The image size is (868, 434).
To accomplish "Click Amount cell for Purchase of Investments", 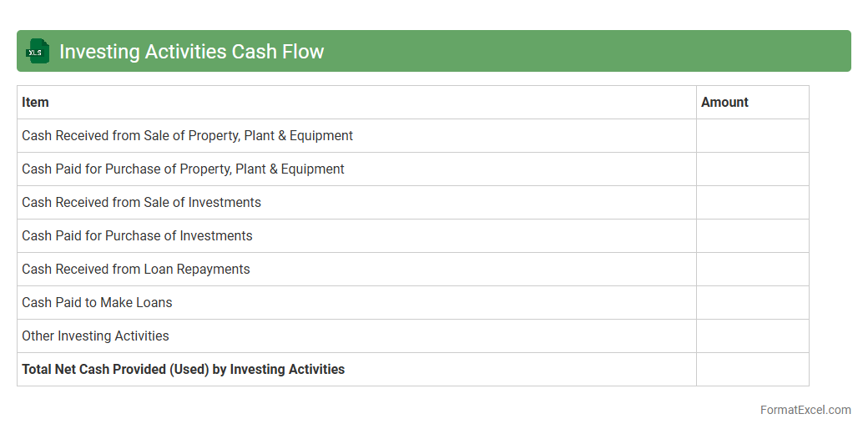I will 752,235.
